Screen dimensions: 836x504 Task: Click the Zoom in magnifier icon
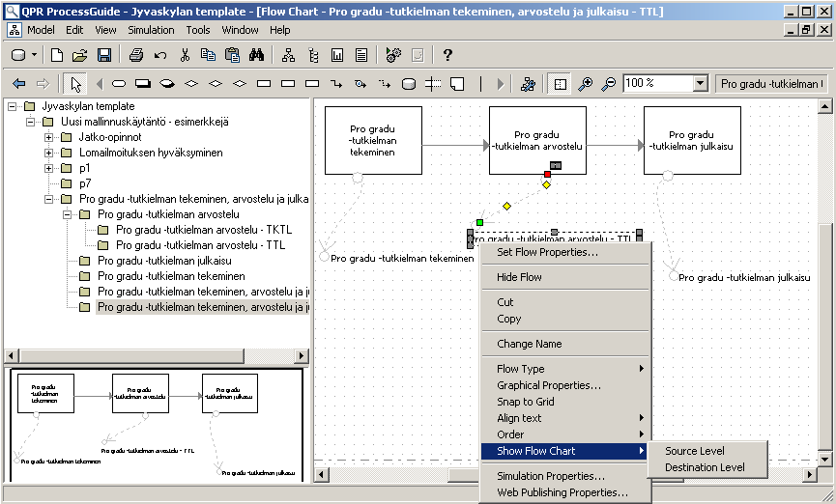pyautogui.click(x=586, y=84)
